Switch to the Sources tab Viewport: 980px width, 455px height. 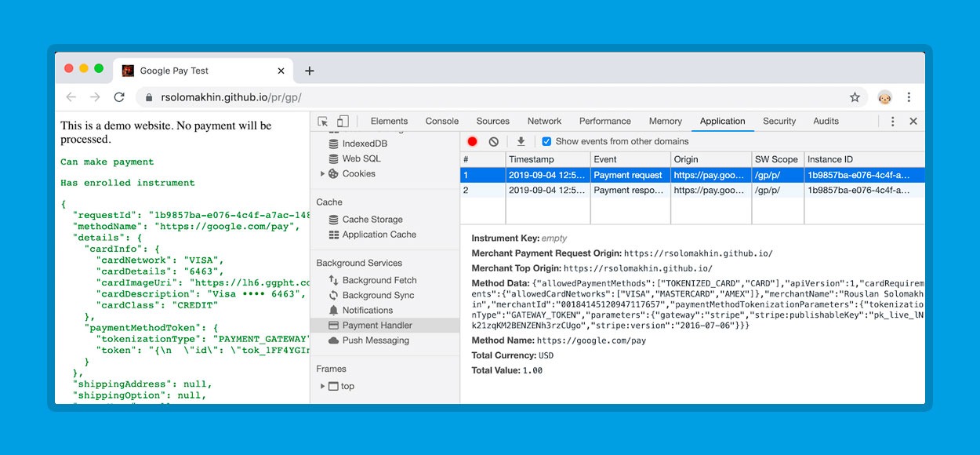(493, 122)
